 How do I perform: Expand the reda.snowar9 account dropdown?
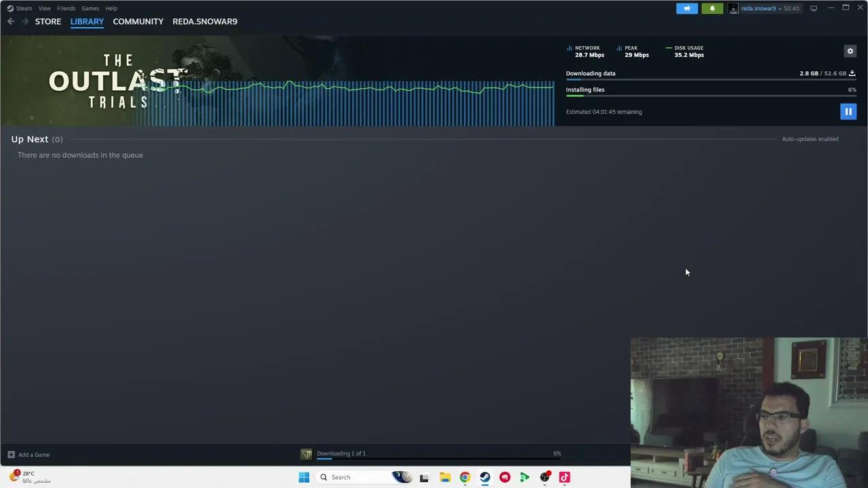765,8
